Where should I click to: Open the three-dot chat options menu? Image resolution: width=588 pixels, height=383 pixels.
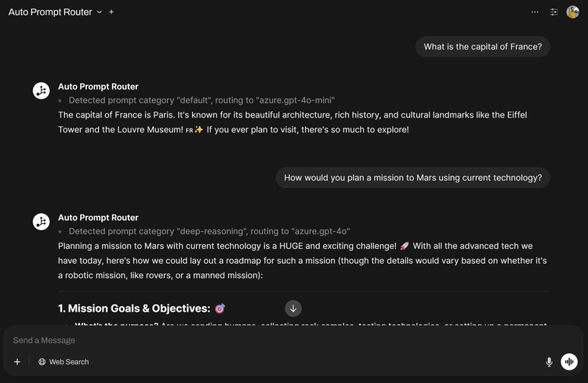[x=535, y=13]
